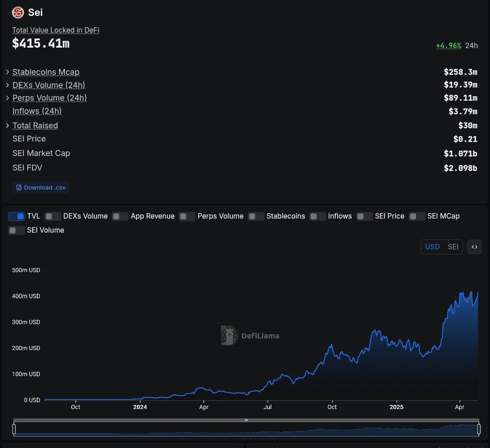
Task: Click the Sei chain title text
Action: 35,12
